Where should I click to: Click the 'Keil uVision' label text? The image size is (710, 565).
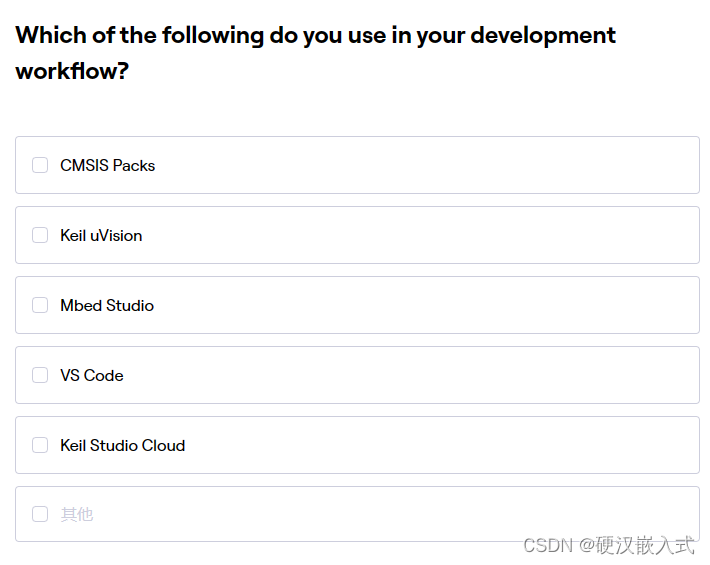101,235
